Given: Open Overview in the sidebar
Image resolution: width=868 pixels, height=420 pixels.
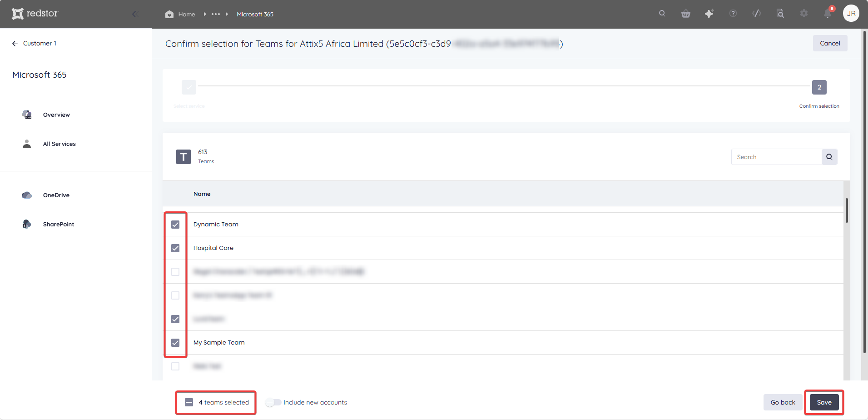Looking at the screenshot, I should [56, 115].
